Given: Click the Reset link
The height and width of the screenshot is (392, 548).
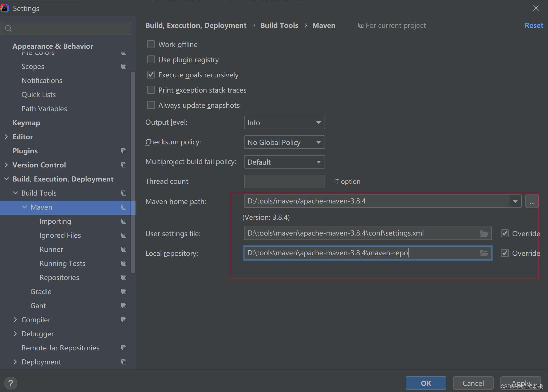Looking at the screenshot, I should point(534,25).
